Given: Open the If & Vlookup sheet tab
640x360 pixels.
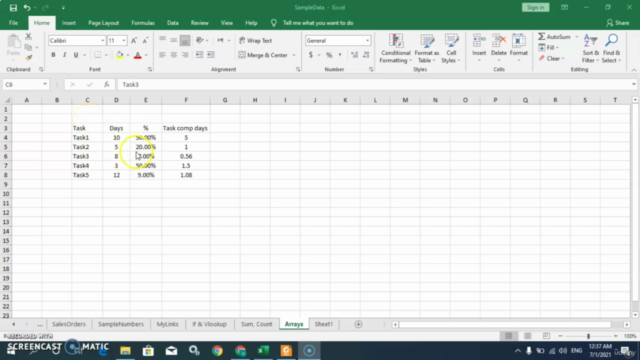Looking at the screenshot, I should (x=209, y=324).
